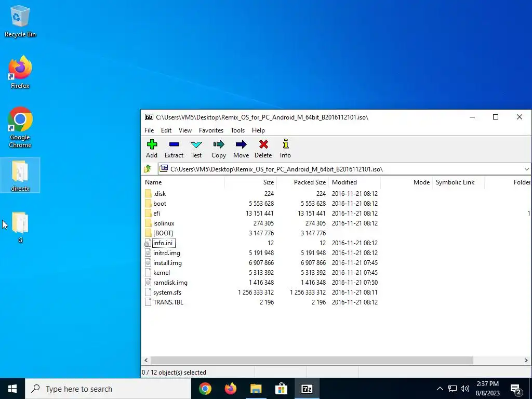Open the View menu
This screenshot has height=399, width=532.
point(185,130)
